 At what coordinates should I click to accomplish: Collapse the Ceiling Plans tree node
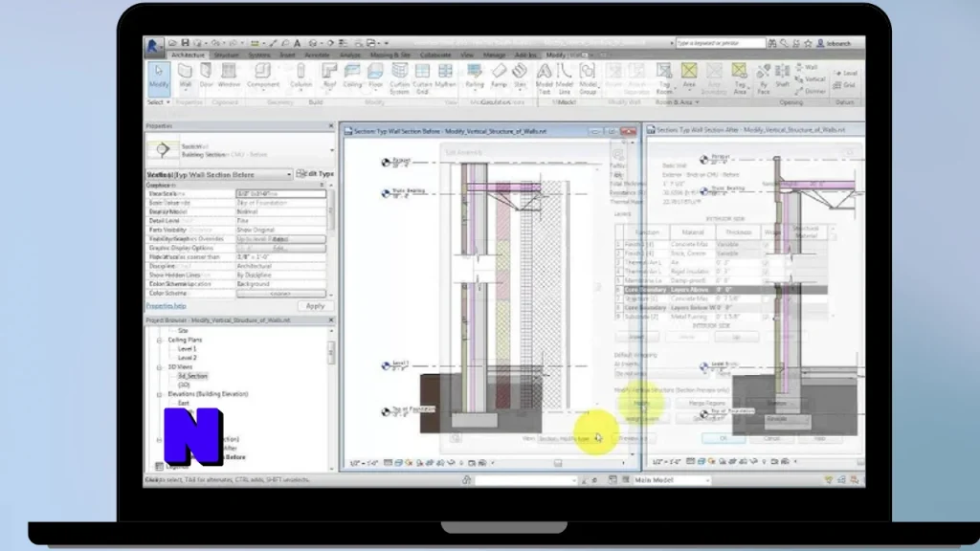160,340
